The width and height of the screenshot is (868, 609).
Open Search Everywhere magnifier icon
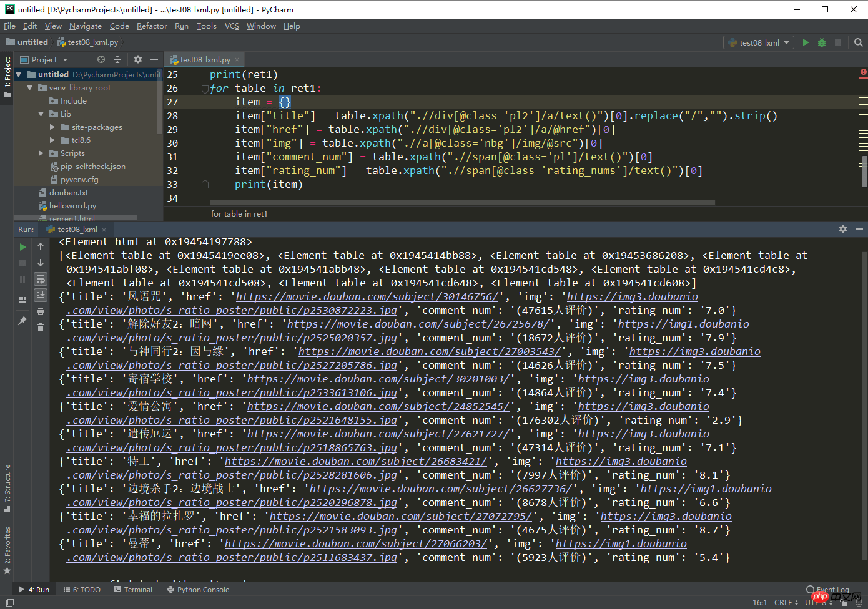pyautogui.click(x=859, y=42)
